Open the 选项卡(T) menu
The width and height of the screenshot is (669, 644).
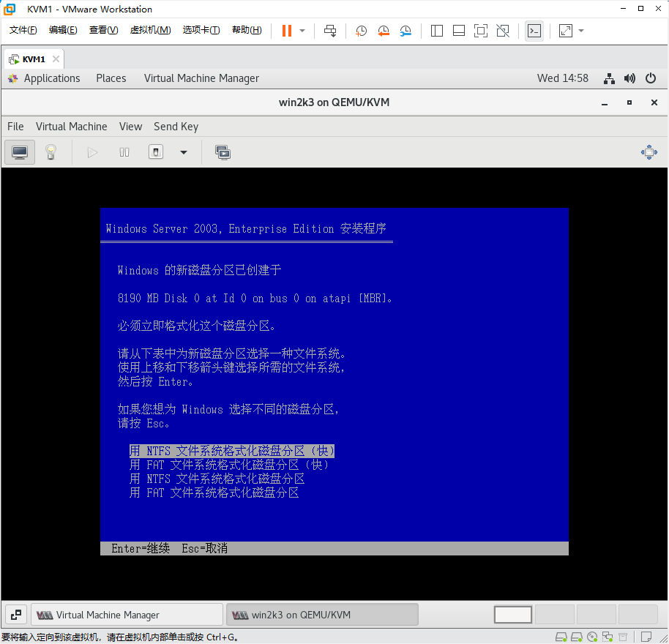pos(201,30)
